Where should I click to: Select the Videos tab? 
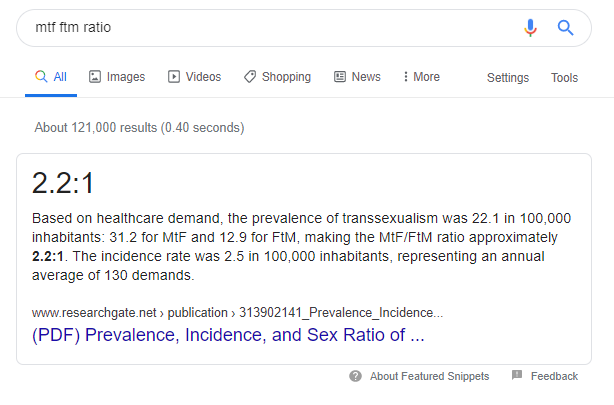(x=203, y=77)
